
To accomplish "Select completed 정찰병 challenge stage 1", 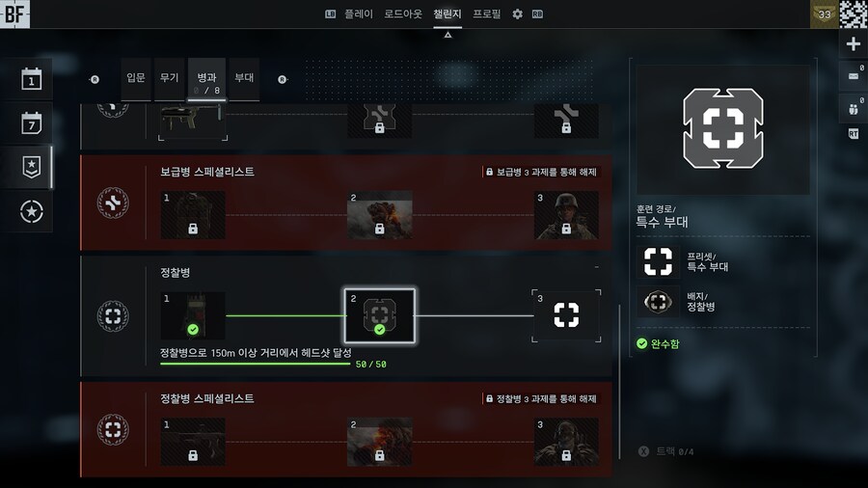I will (193, 315).
